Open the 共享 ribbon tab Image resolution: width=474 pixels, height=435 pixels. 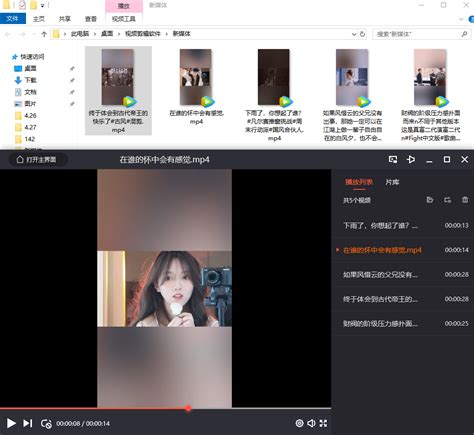65,19
